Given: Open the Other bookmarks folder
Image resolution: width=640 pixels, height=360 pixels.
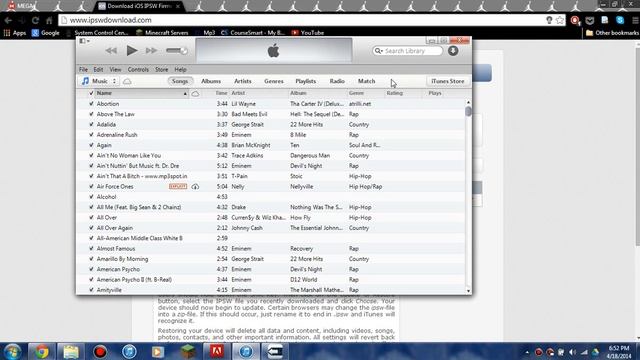Looking at the screenshot, I should [612, 33].
